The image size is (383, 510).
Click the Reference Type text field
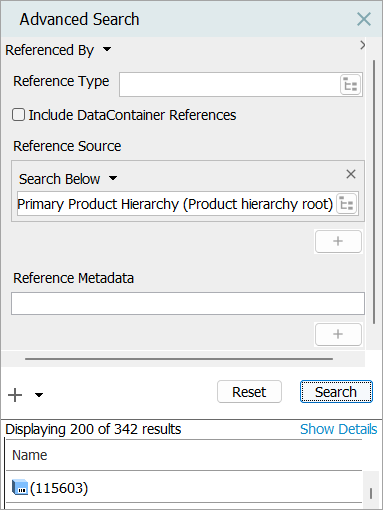pos(230,85)
